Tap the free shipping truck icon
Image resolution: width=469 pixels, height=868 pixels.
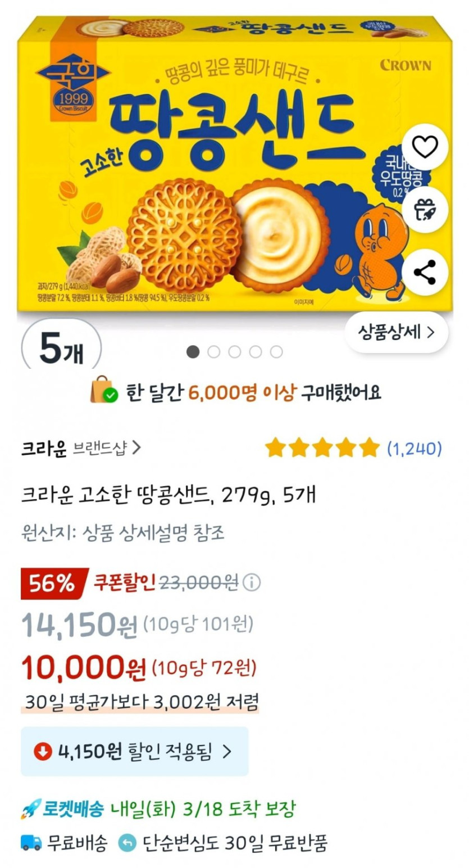[31, 843]
